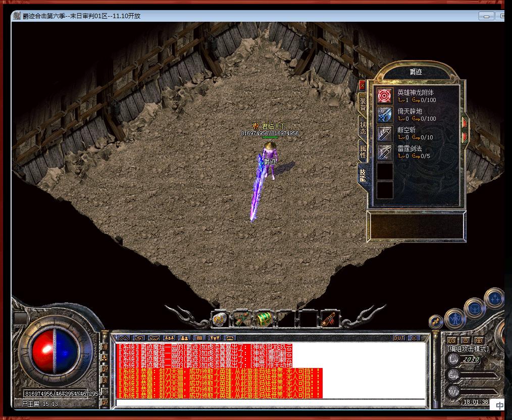The image size is (512, 420).
Task: Use the green scroll in the second belt slot
Action: point(242,319)
